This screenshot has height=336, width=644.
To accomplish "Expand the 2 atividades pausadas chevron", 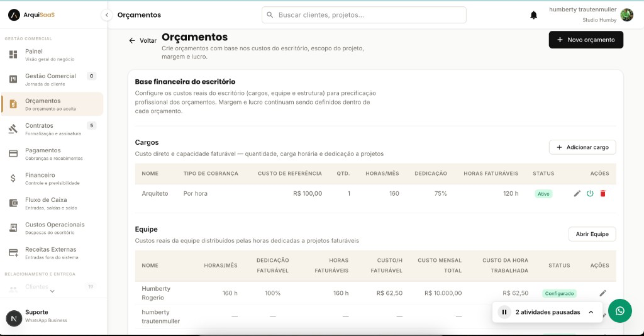I will [591, 312].
